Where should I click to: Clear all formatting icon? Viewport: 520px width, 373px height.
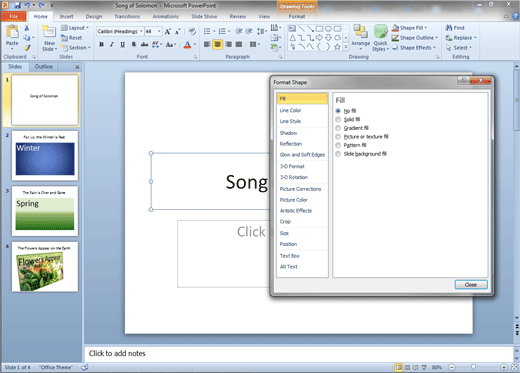coord(192,32)
